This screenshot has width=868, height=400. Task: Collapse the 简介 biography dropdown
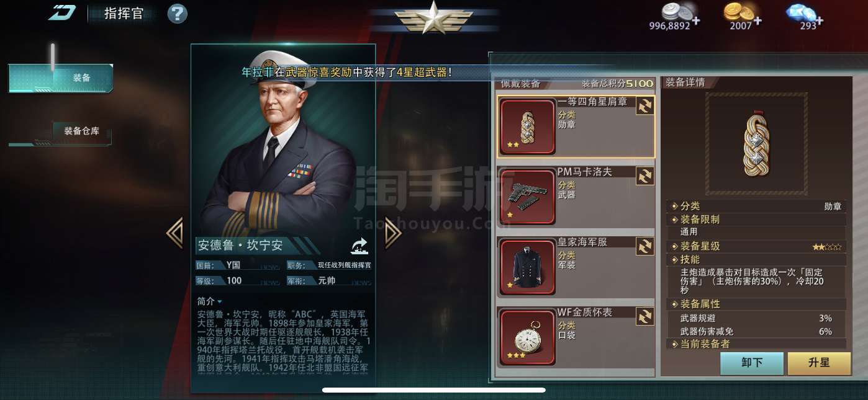(209, 301)
